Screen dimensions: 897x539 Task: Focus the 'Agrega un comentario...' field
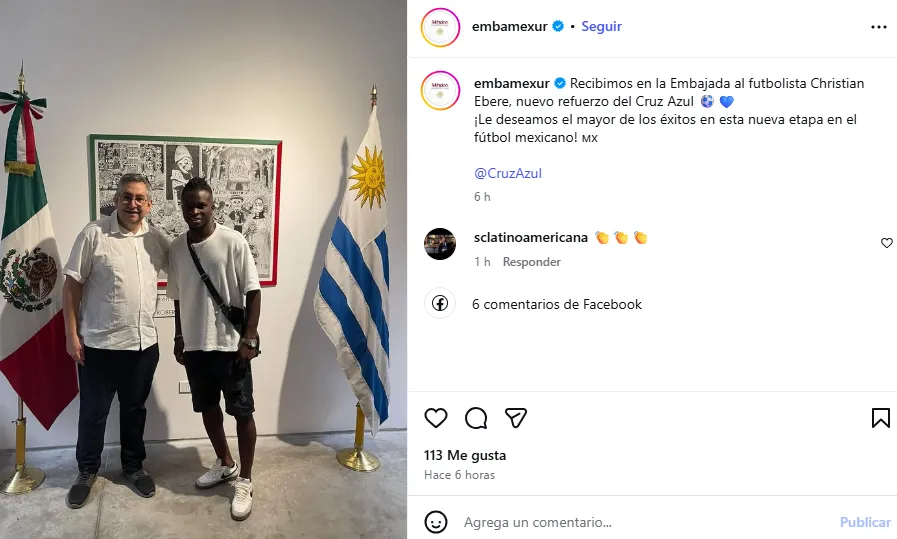point(644,522)
